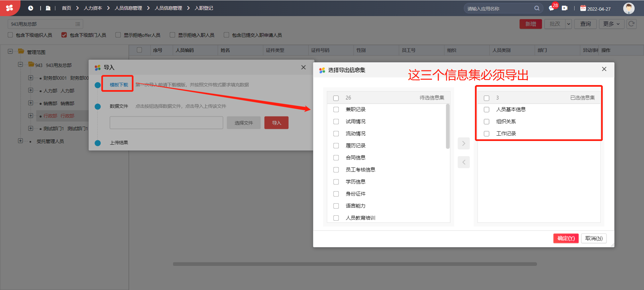This screenshot has width=644, height=290.
Task: Move selected items left with the arrow button
Action: [x=464, y=162]
